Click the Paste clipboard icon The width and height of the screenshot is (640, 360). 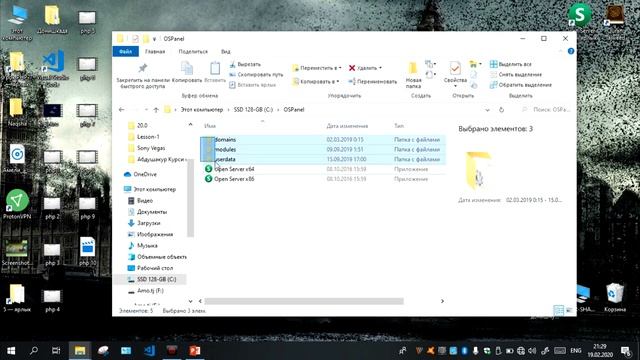[x=215, y=68]
